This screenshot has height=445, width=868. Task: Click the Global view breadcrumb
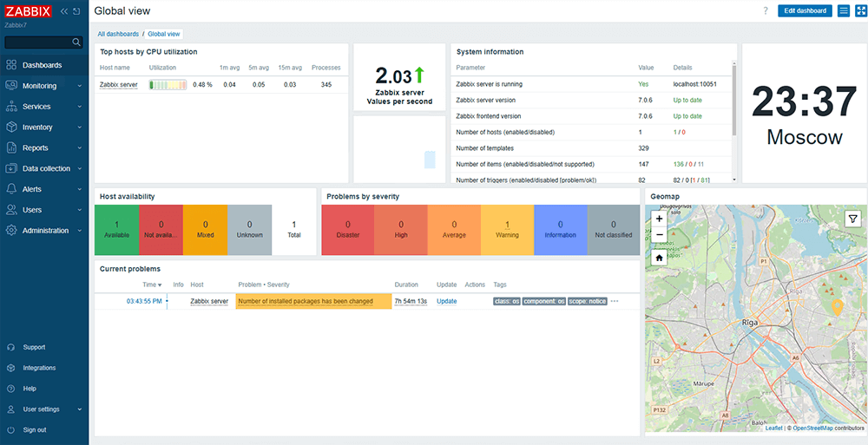[x=164, y=34]
